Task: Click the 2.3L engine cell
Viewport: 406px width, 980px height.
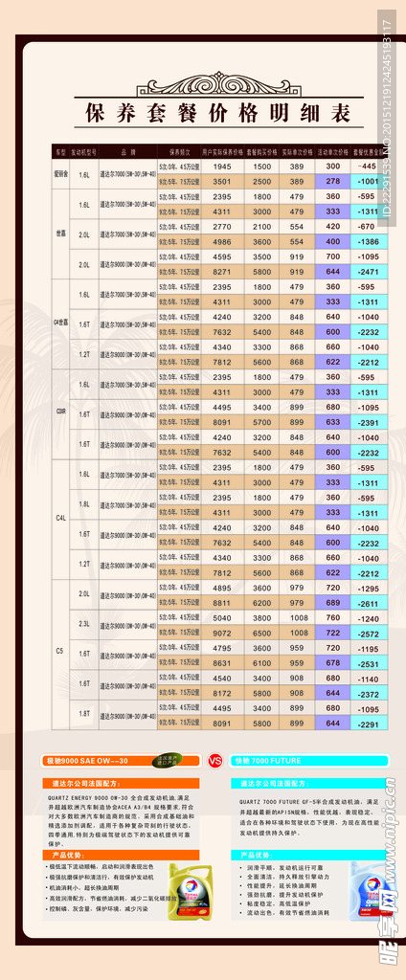Action: 84,624
